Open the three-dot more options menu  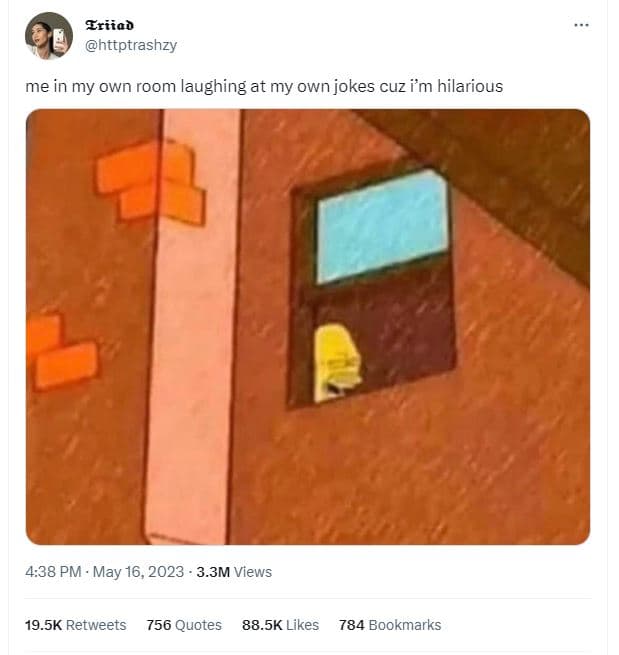pos(581,25)
